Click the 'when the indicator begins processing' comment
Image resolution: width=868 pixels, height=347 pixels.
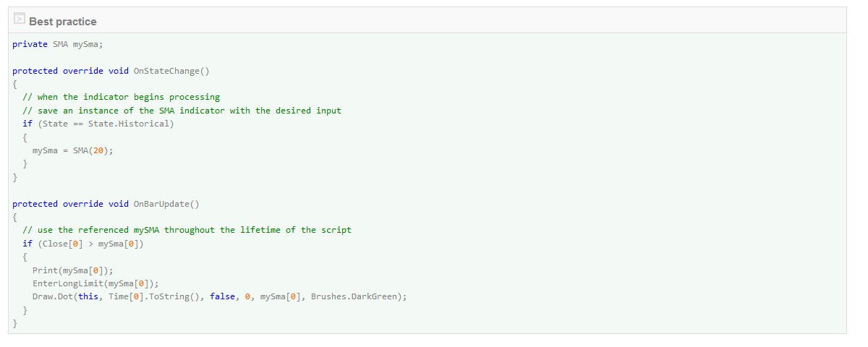click(x=121, y=97)
